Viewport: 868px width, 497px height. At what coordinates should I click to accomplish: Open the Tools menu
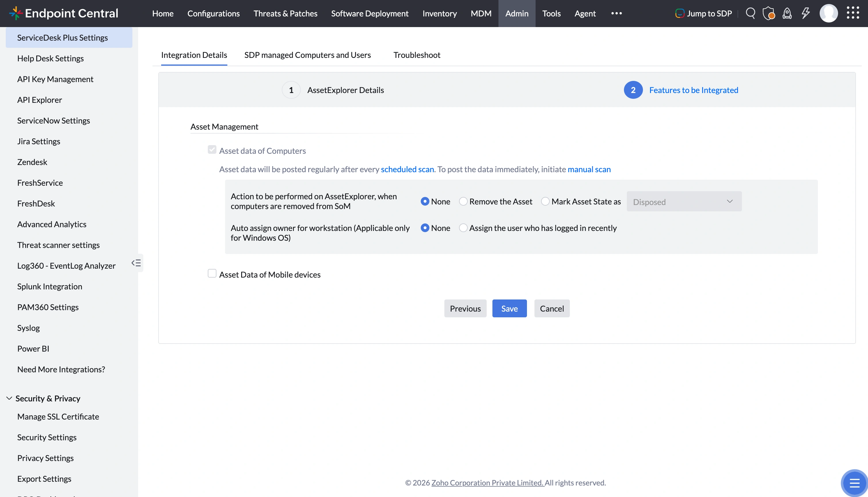(551, 13)
